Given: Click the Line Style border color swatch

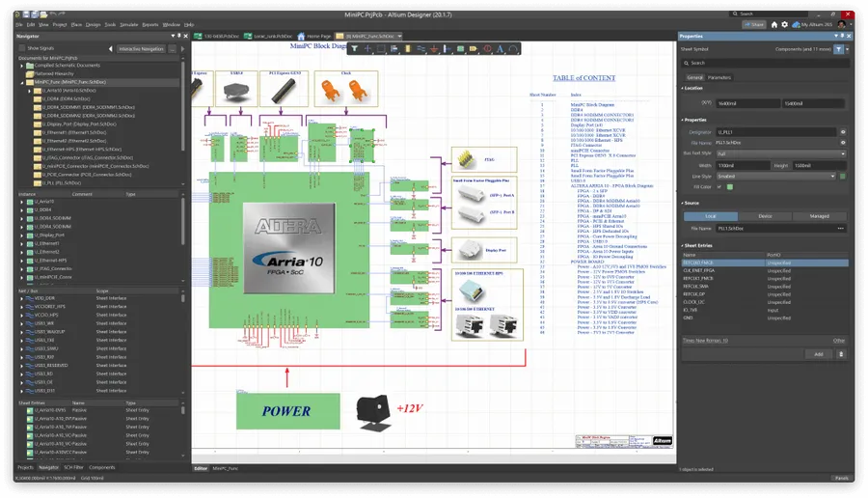Looking at the screenshot, I should [x=843, y=177].
